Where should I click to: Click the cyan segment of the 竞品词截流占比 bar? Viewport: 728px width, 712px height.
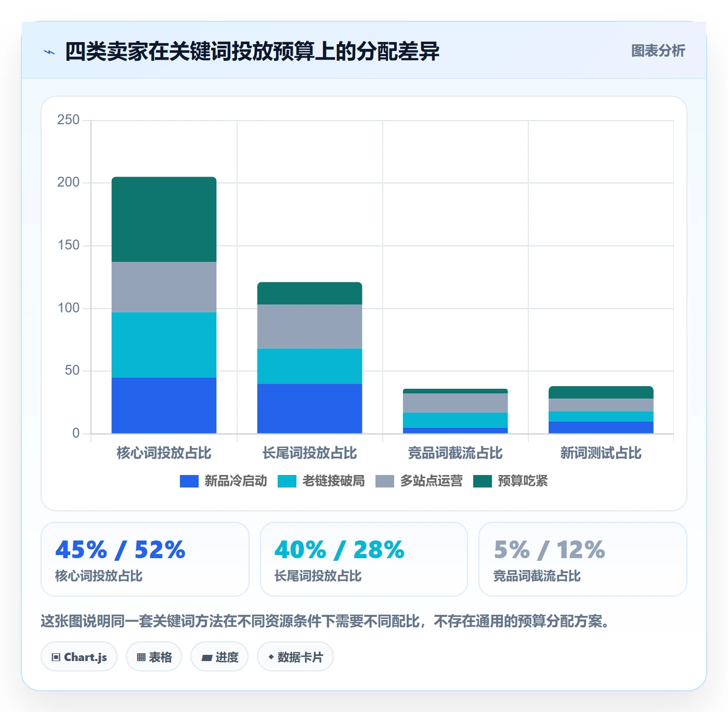coord(456,420)
